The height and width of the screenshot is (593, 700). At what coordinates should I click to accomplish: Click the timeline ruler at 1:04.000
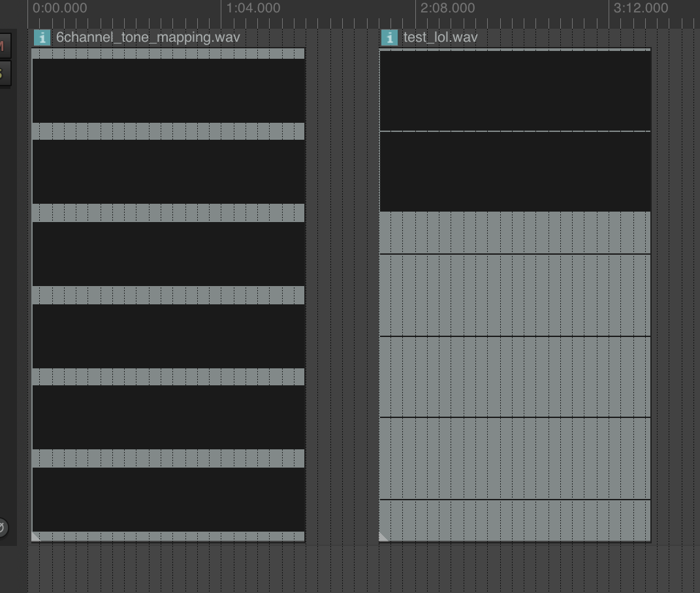253,8
